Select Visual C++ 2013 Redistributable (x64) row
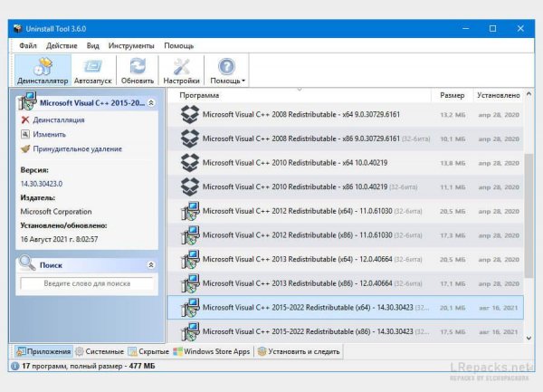Screen dimensions: 543x392 pyautogui.click(x=346, y=259)
